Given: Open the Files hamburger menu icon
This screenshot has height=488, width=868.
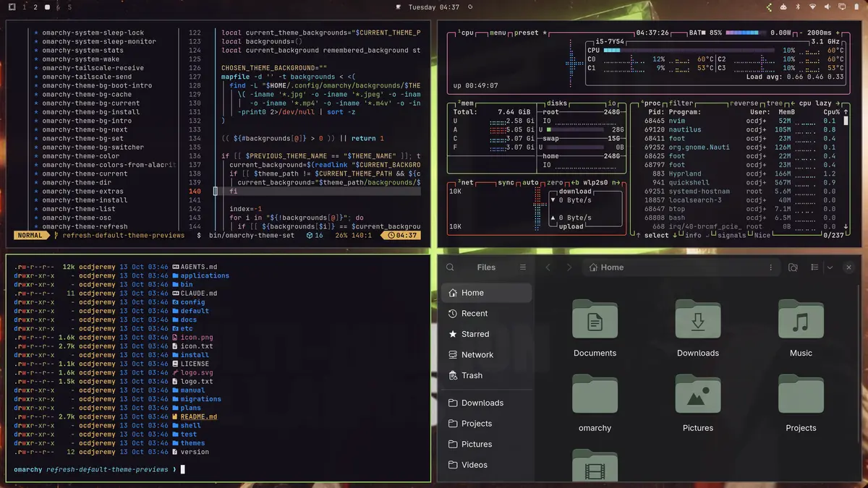Looking at the screenshot, I should click(x=523, y=267).
